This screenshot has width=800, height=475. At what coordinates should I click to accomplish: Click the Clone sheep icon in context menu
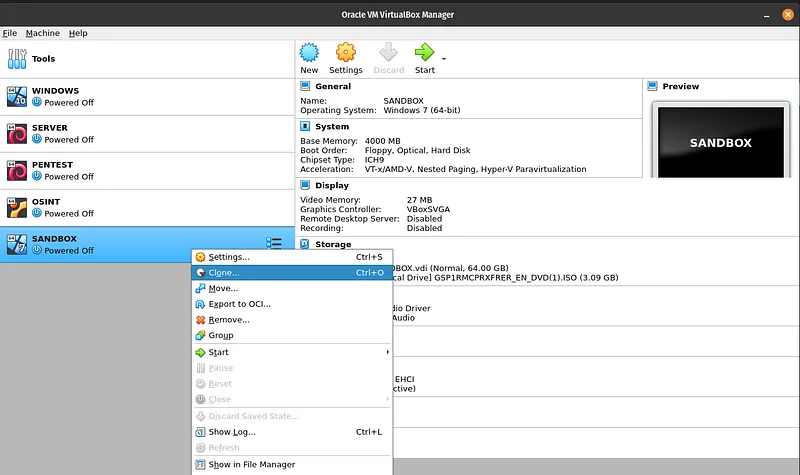click(x=201, y=272)
